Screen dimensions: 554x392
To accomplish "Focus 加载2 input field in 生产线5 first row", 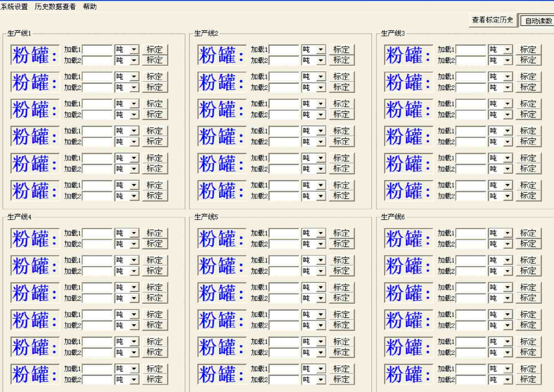I will [284, 244].
